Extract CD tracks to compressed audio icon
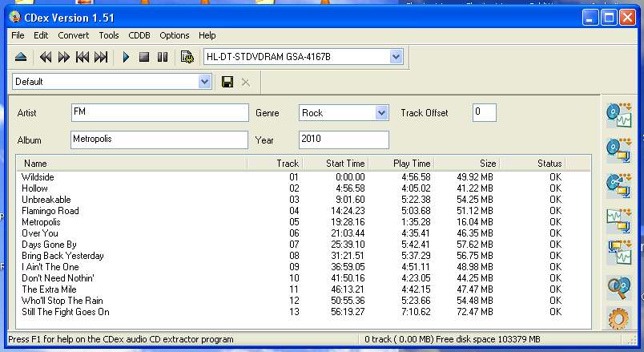644x352 pixels. coord(619,151)
